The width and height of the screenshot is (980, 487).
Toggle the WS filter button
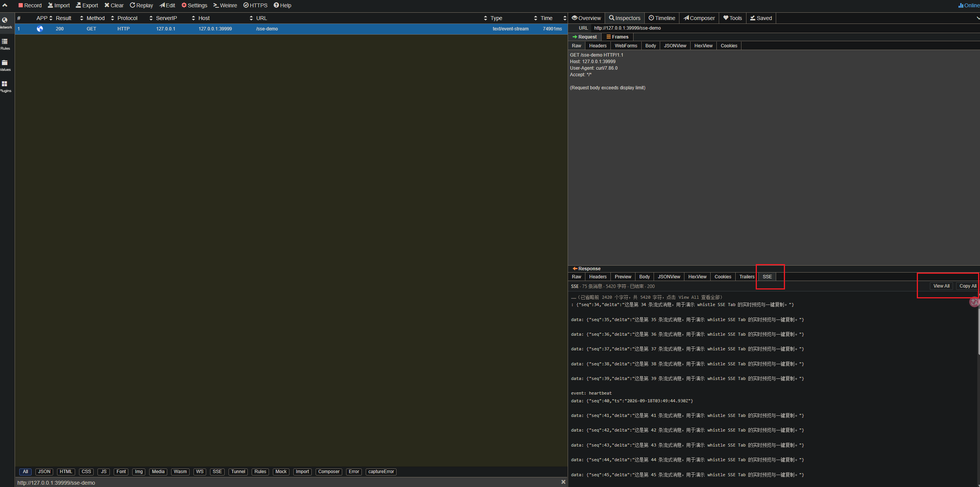click(200, 472)
